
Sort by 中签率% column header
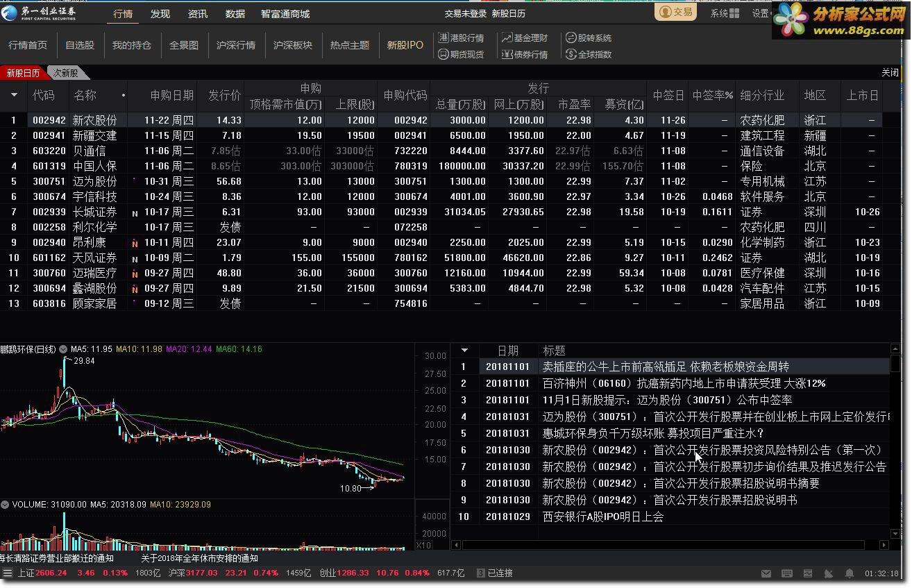[713, 95]
